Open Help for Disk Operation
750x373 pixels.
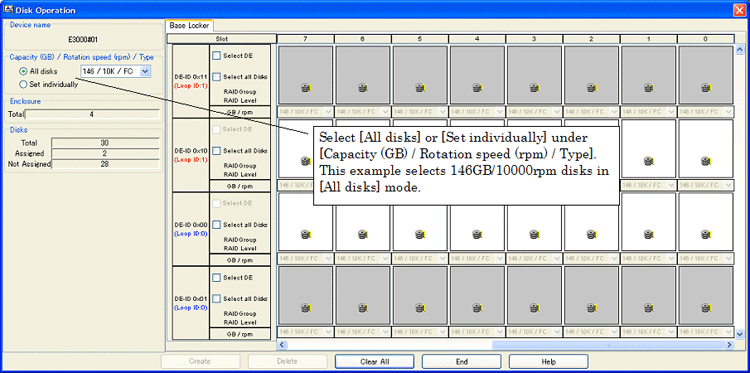pos(549,362)
